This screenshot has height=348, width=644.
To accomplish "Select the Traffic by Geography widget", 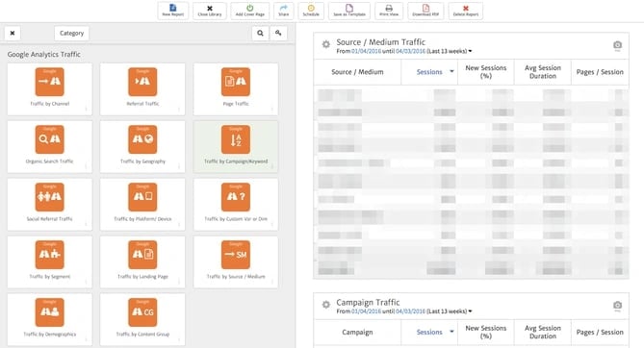I will [142, 146].
